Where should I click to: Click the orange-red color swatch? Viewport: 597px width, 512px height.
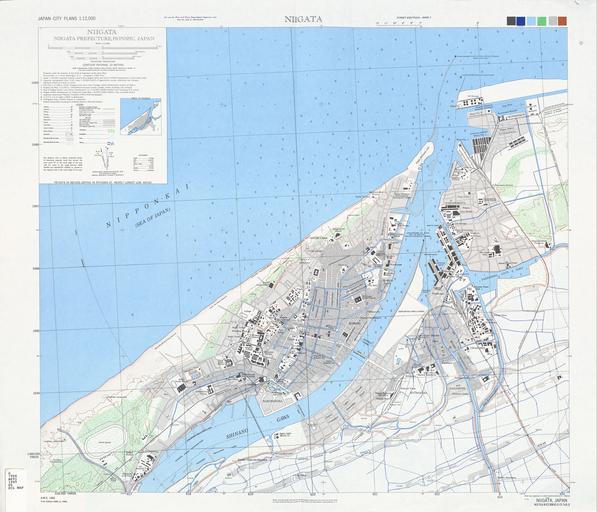[x=562, y=21]
